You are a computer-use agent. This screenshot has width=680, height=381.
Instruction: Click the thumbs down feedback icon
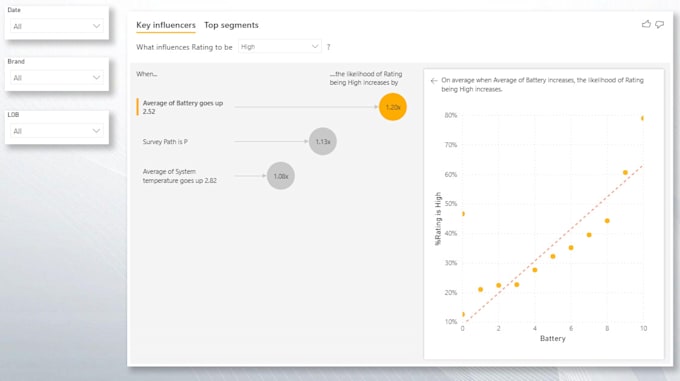pos(659,25)
